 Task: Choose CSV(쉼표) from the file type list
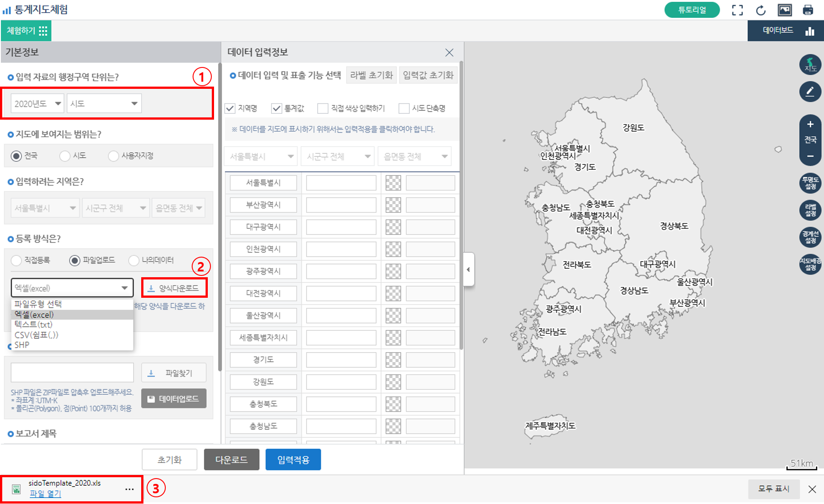click(36, 334)
